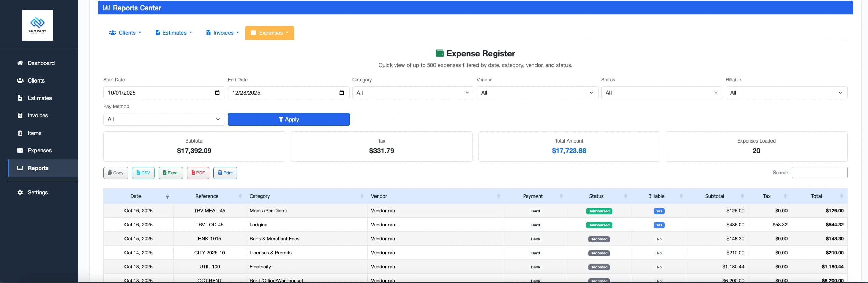Click the Settings gear icon

[x=20, y=192]
